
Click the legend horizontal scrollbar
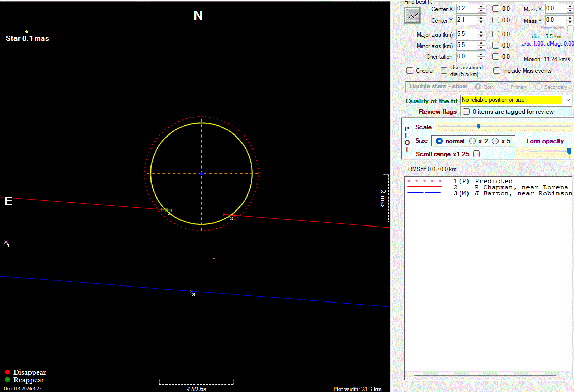point(485,375)
